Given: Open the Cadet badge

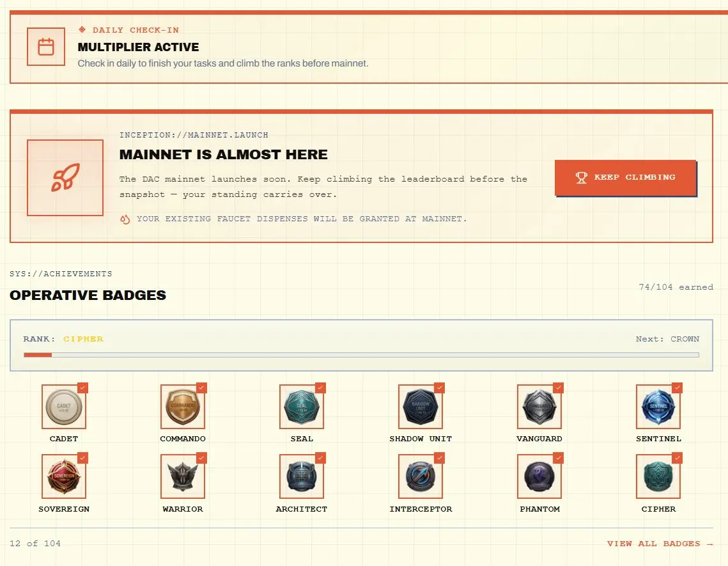Looking at the screenshot, I should click(64, 407).
